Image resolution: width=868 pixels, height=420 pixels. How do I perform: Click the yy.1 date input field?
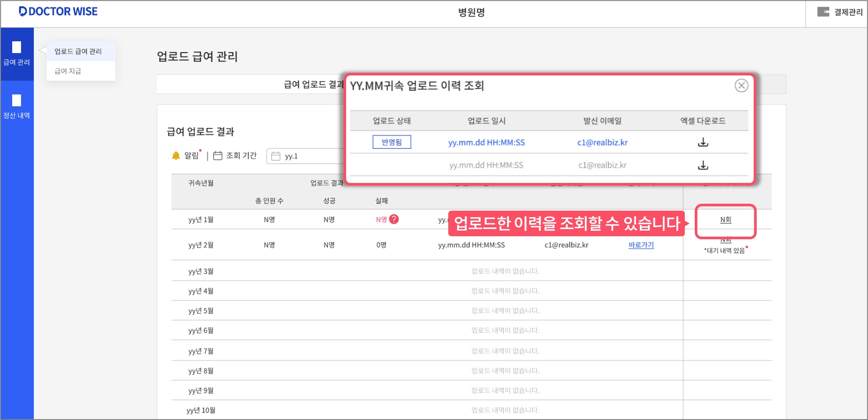click(305, 156)
